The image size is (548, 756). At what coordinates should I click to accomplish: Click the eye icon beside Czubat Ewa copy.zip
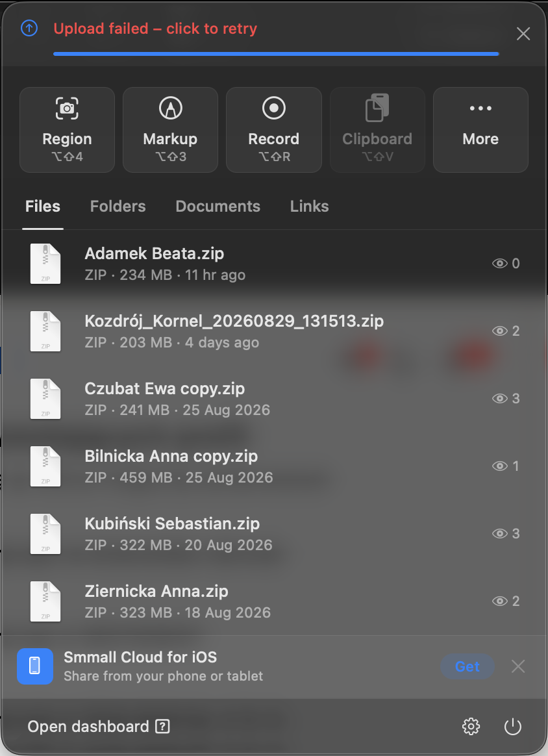(500, 398)
